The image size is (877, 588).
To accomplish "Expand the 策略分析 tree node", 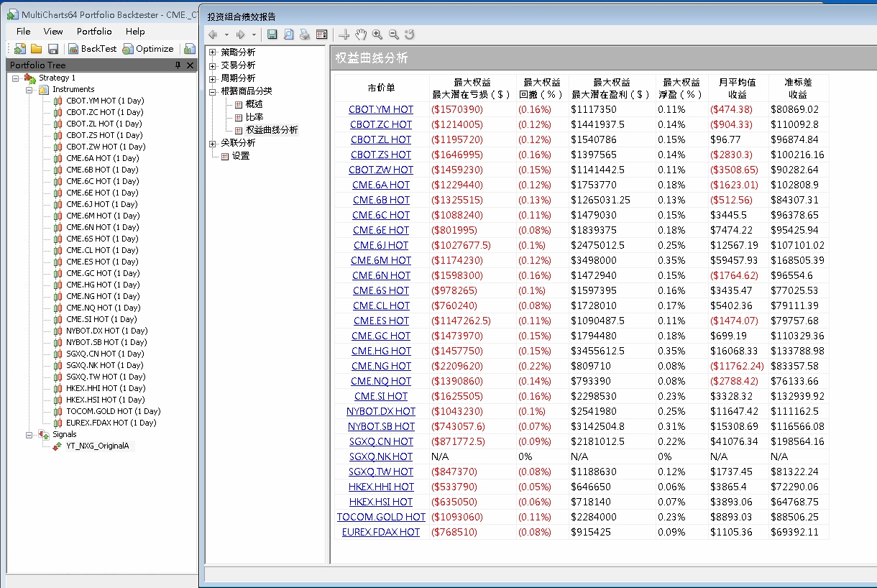I will (x=212, y=52).
